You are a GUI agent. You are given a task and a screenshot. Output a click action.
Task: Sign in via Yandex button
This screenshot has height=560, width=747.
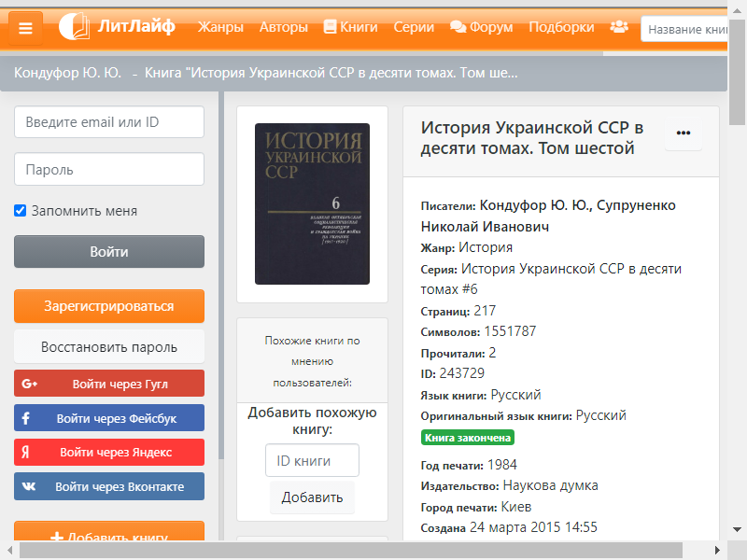pos(109,452)
